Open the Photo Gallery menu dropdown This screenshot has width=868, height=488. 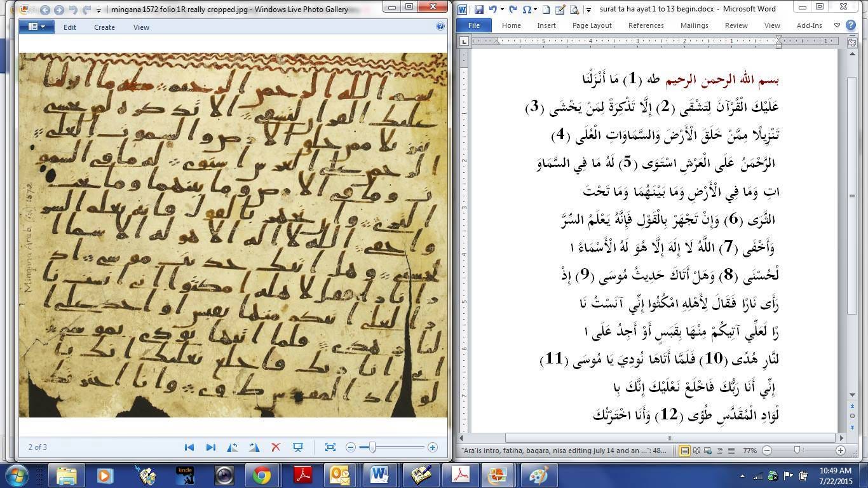[x=36, y=27]
